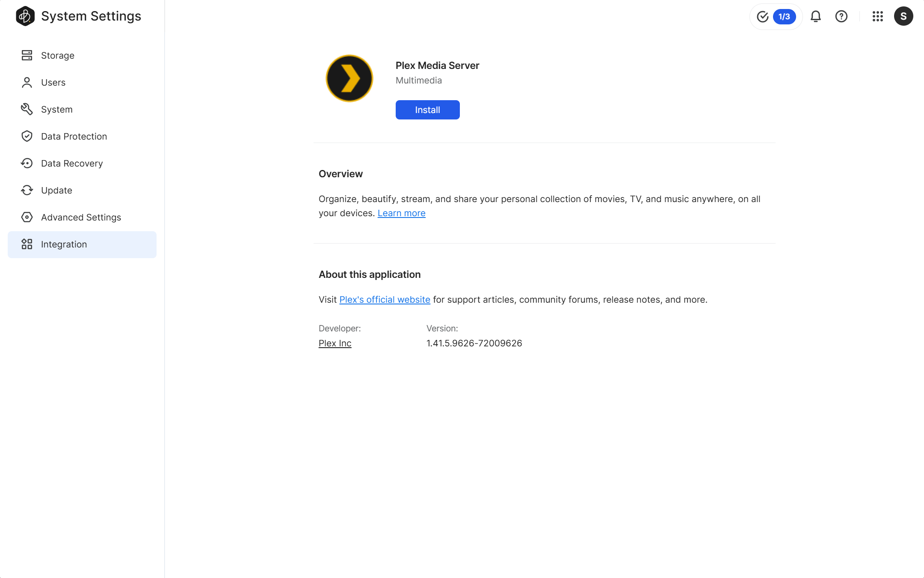Viewport: 924px width, 578px height.
Task: Open the help question mark icon
Action: pos(841,16)
